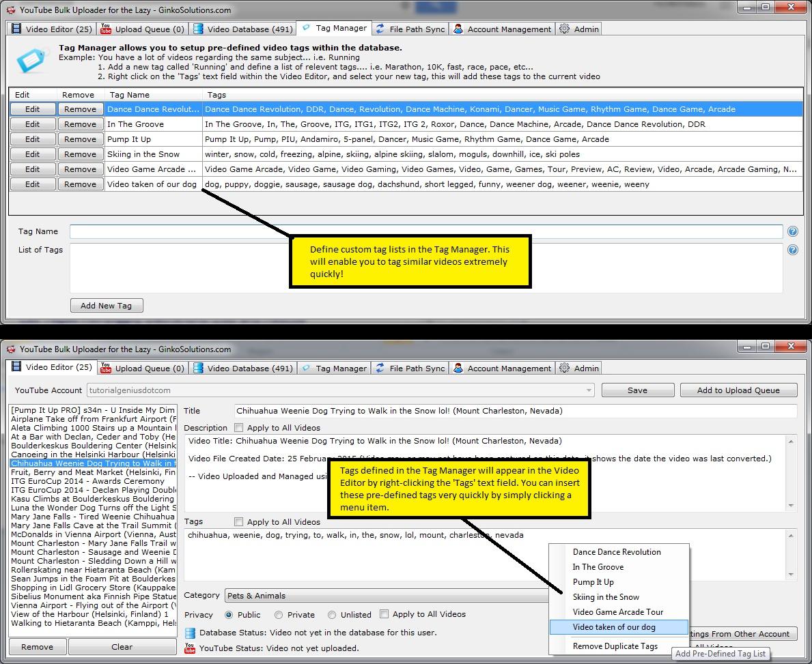Choose Dance Dance Revolution from context menu

click(x=619, y=552)
